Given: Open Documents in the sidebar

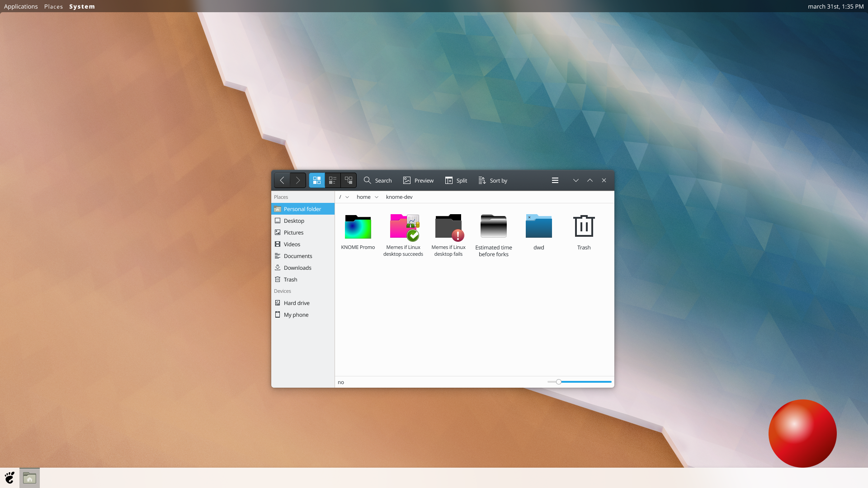Looking at the screenshot, I should [303, 256].
